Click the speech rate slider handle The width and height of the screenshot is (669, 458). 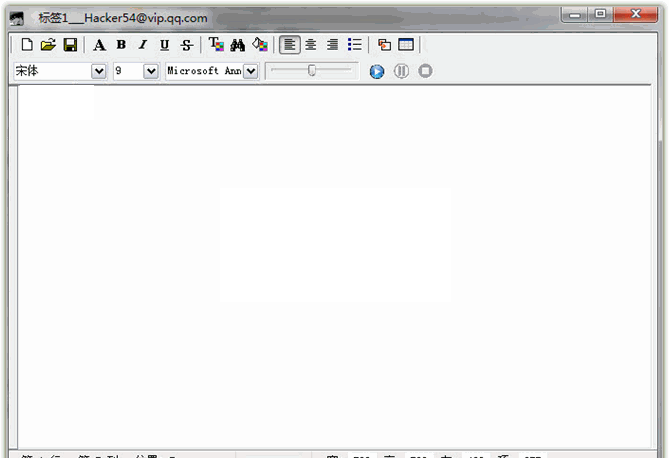(x=312, y=70)
